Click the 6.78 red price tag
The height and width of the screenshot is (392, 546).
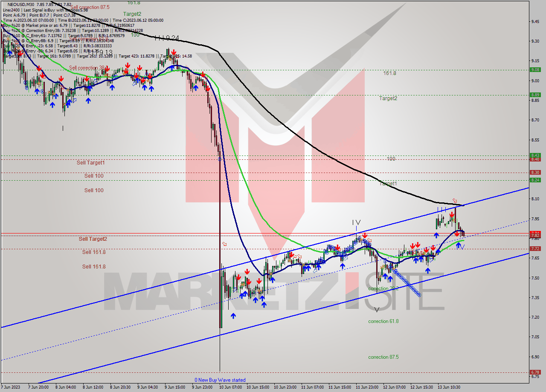[535, 372]
